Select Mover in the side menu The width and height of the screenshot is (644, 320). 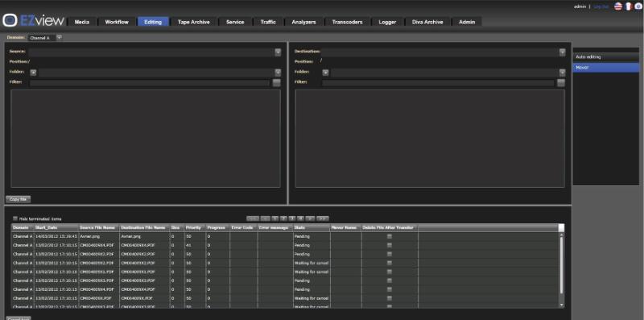click(606, 68)
